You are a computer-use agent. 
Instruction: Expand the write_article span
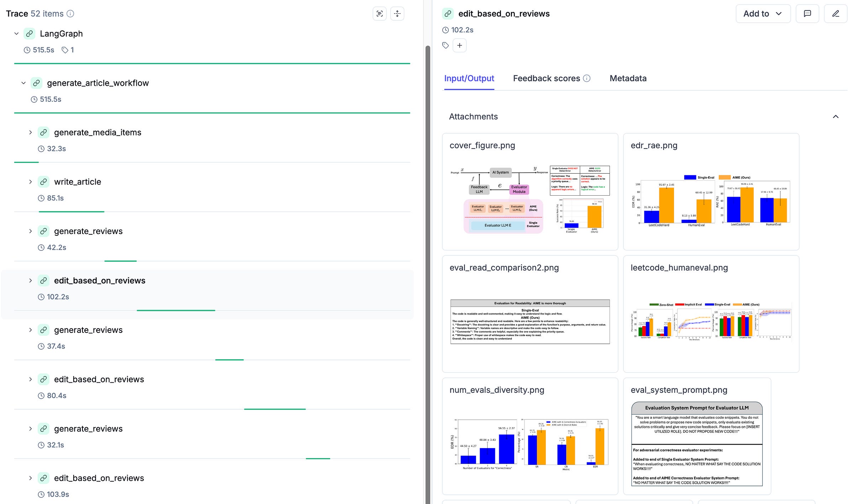pyautogui.click(x=31, y=182)
